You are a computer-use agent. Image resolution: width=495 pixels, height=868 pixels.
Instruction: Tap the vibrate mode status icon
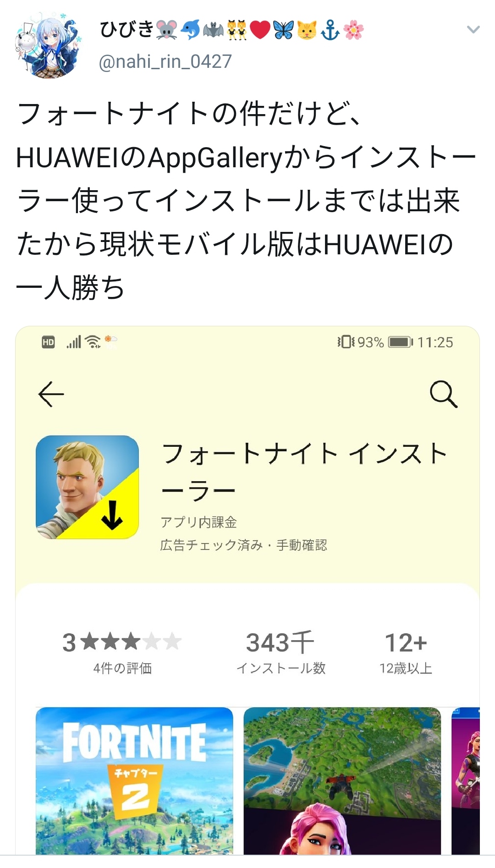click(346, 342)
